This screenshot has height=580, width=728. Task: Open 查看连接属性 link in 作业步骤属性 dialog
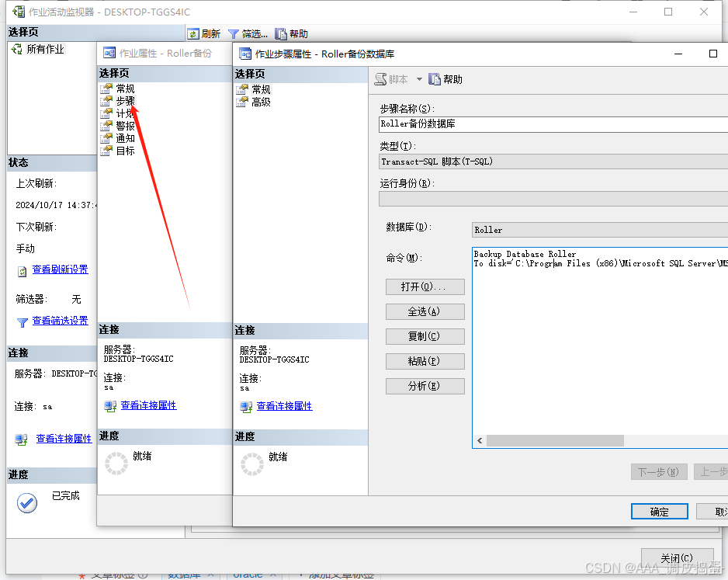coord(285,406)
